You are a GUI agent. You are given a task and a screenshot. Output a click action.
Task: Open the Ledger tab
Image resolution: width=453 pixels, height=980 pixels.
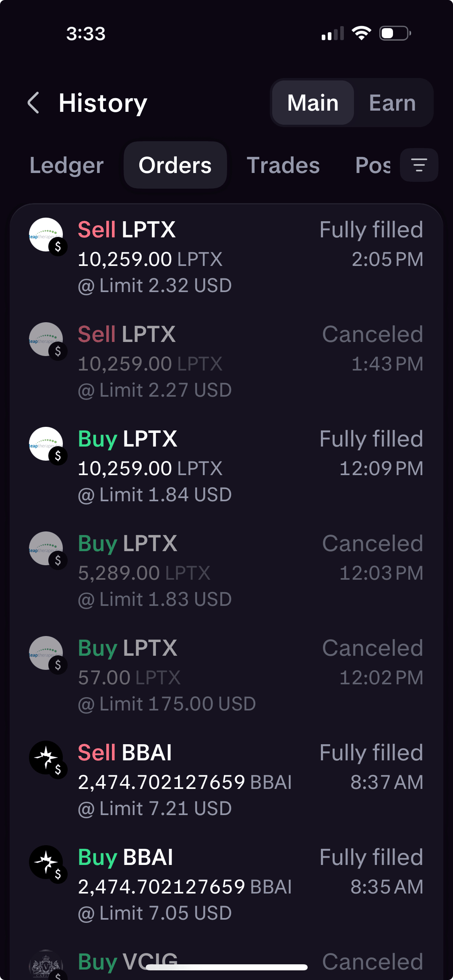[67, 165]
